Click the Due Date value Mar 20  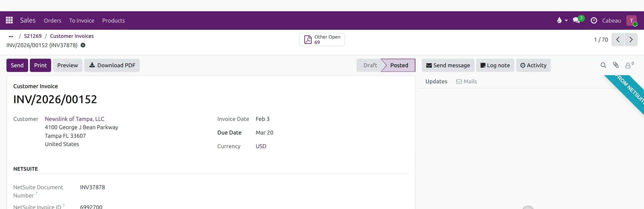click(x=265, y=133)
